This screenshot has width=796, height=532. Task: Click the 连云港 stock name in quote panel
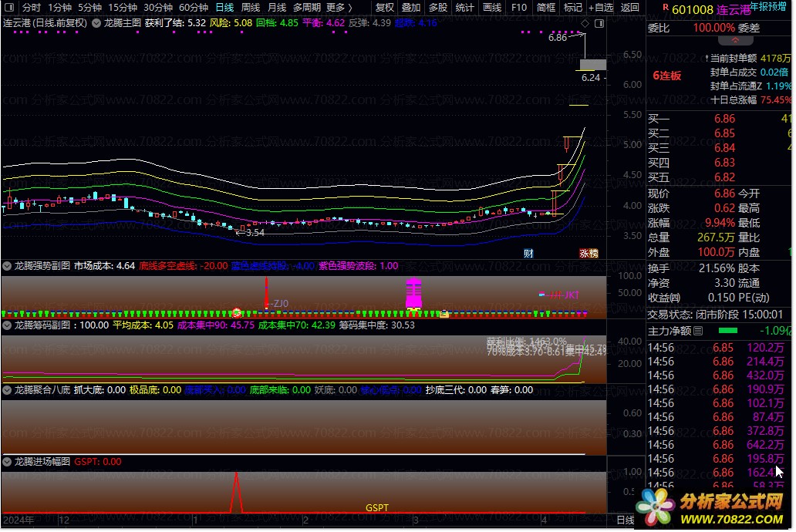tap(733, 10)
